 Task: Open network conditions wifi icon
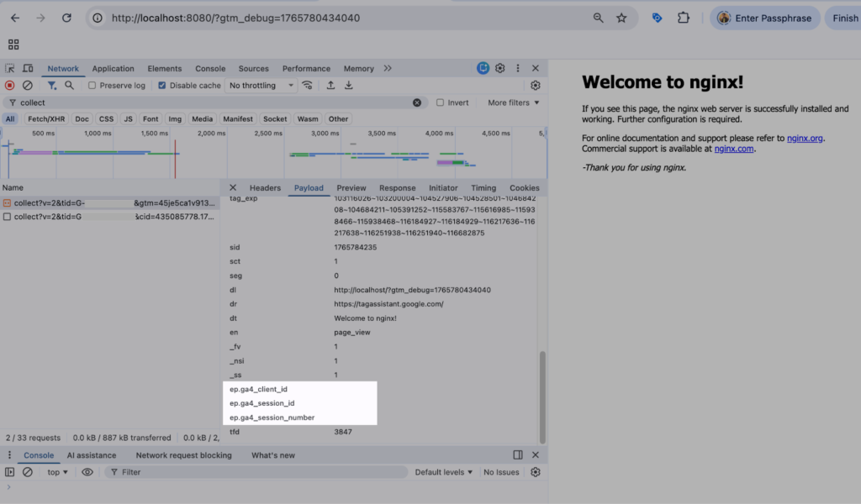[308, 86]
